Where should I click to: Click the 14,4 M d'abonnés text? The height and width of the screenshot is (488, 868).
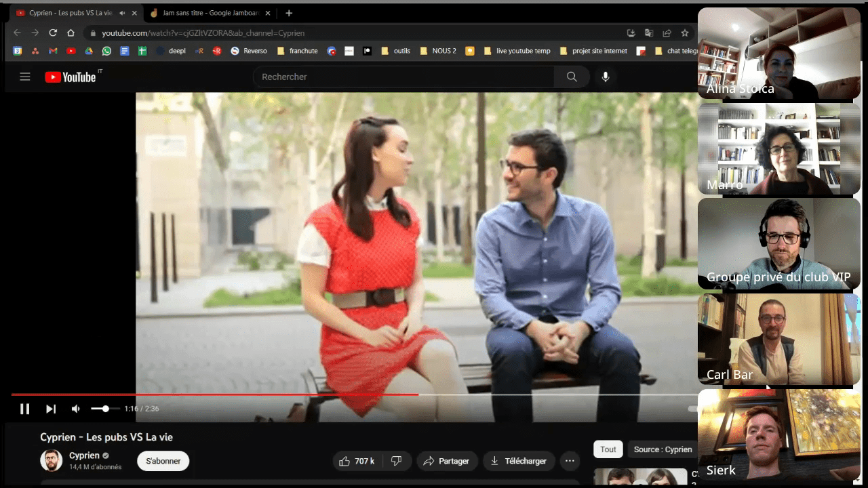[x=96, y=467]
